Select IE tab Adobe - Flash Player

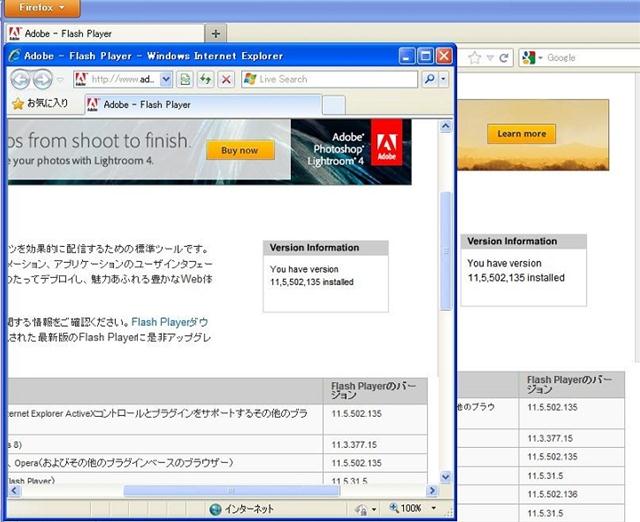tap(203, 105)
